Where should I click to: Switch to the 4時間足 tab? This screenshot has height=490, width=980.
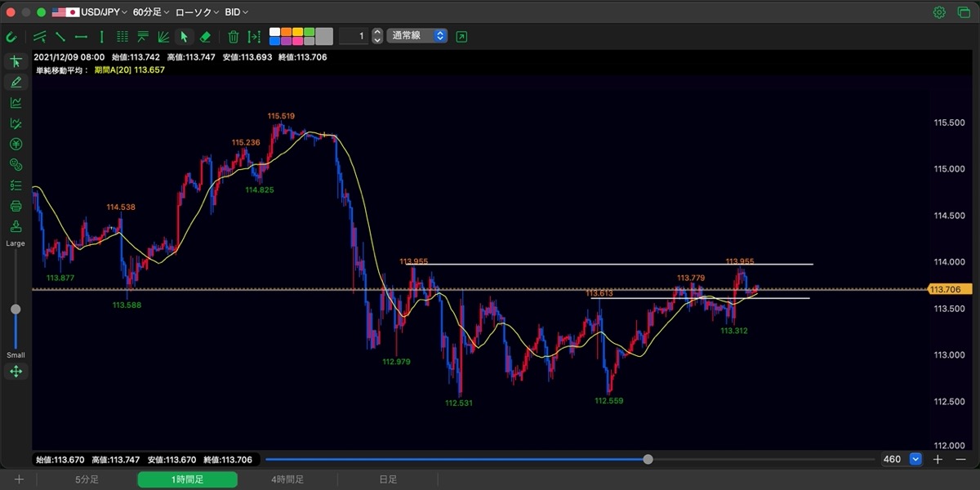point(287,479)
